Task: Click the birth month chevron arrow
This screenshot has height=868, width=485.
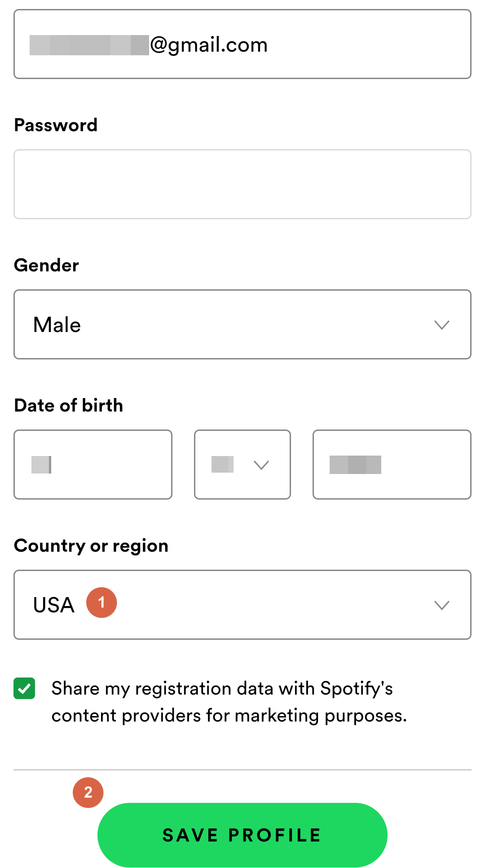Action: tap(261, 465)
